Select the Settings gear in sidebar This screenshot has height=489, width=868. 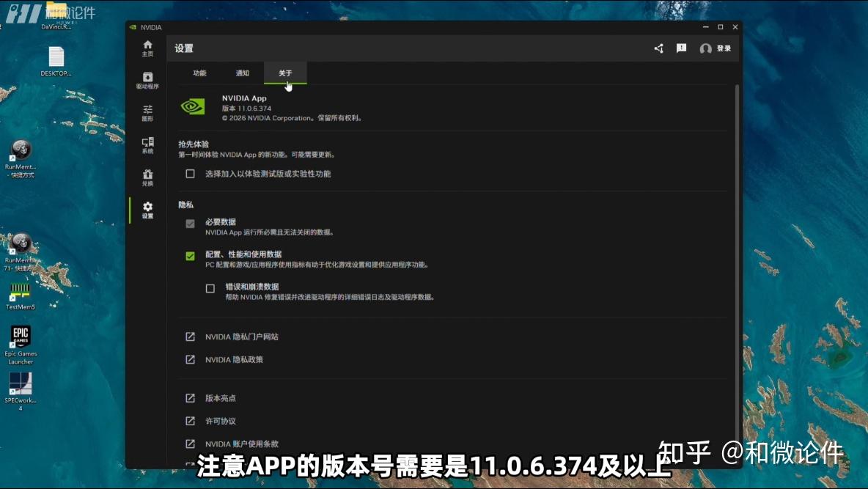point(147,210)
